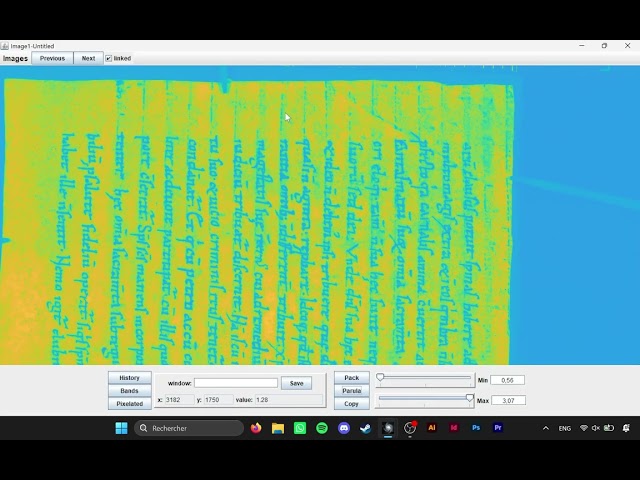Click the Min slider handle
This screenshot has width=640, height=480.
pos(380,377)
